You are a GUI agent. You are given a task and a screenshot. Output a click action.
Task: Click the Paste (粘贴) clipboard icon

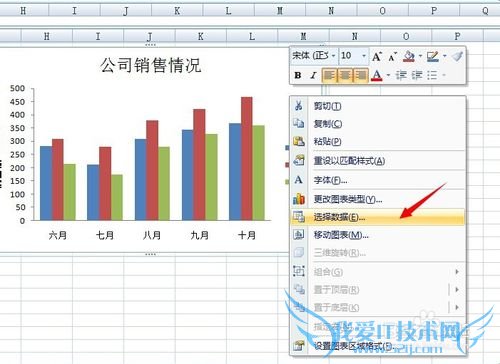pos(298,141)
